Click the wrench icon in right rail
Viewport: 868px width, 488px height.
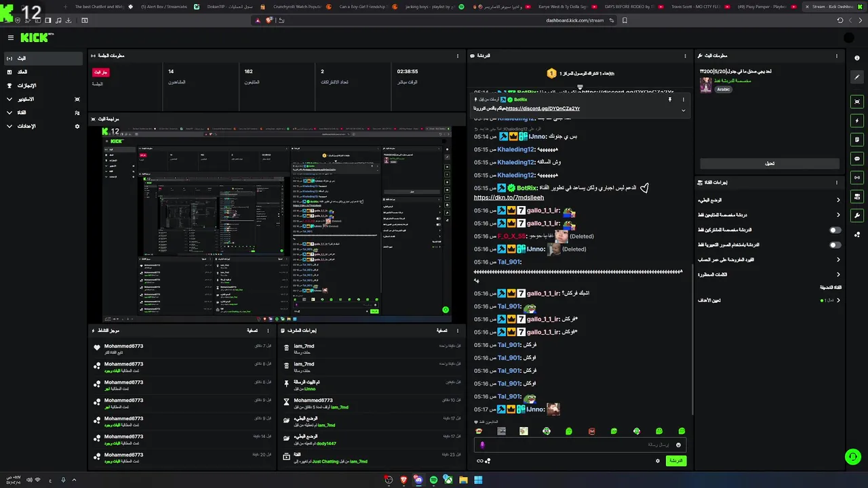coord(857,216)
